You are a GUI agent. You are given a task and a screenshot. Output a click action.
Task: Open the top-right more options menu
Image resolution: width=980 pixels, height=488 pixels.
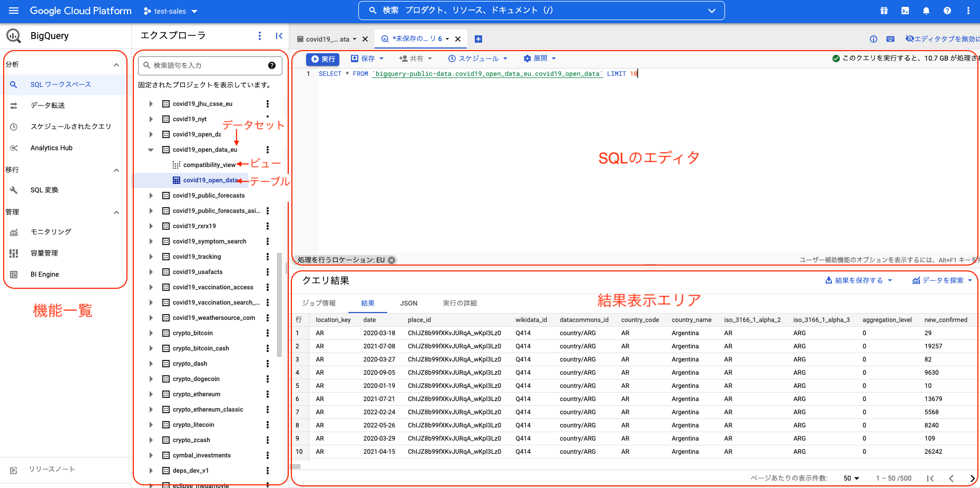[x=968, y=11]
